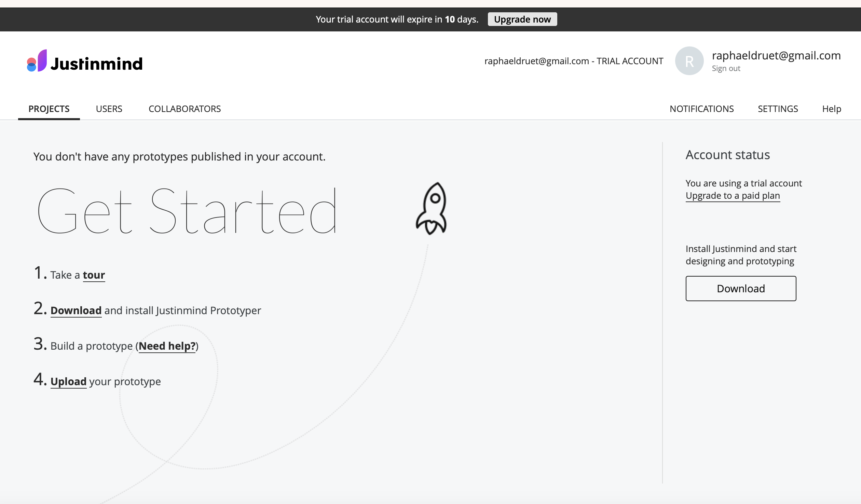Click the Get Started heading
861x504 pixels.
tap(187, 211)
